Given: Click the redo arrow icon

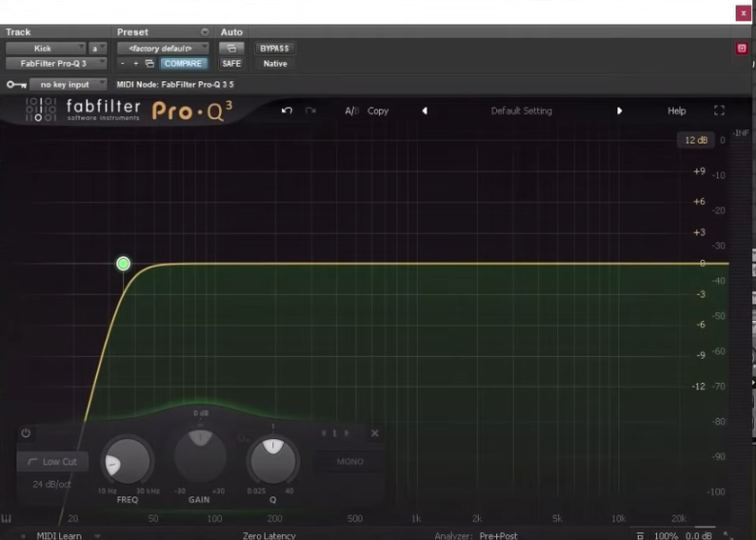Looking at the screenshot, I should tap(310, 111).
